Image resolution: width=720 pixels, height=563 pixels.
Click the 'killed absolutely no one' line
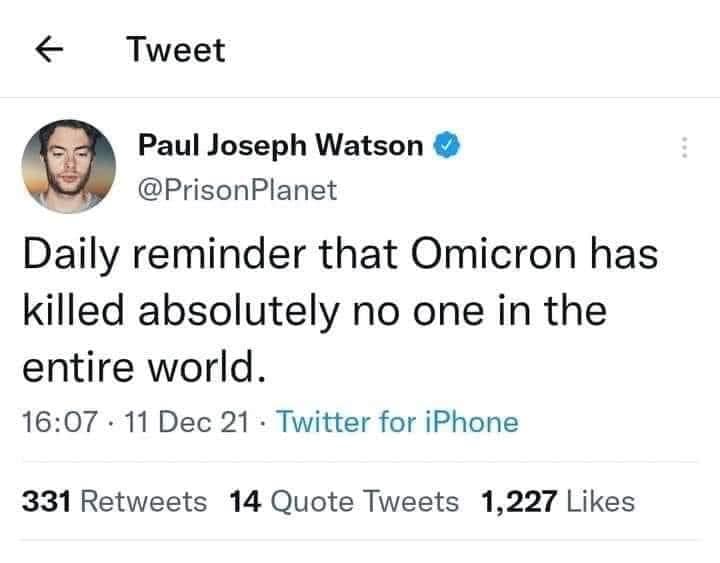(315, 312)
